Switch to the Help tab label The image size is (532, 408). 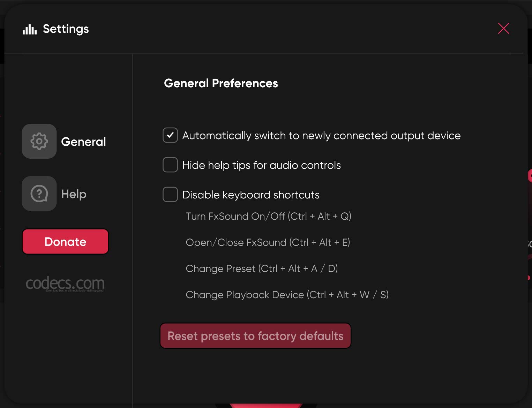pyautogui.click(x=74, y=194)
